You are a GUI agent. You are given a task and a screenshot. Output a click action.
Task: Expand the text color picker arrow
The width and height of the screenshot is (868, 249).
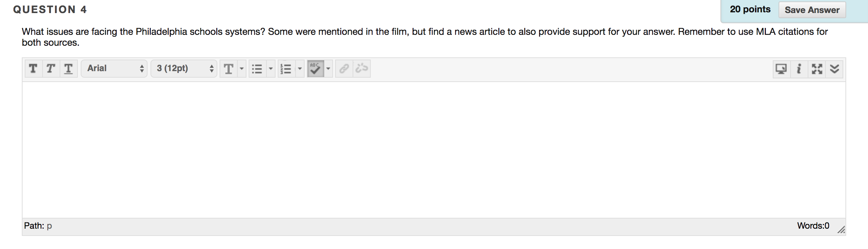click(242, 69)
